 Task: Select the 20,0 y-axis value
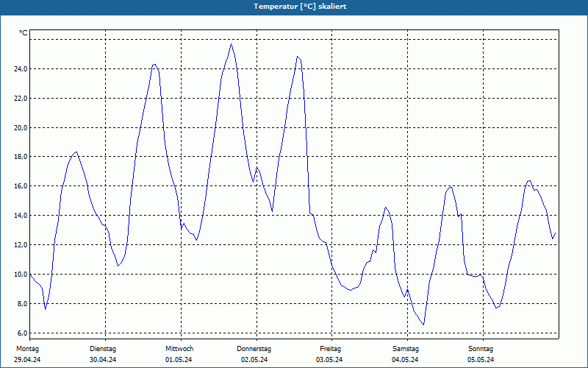click(21, 127)
